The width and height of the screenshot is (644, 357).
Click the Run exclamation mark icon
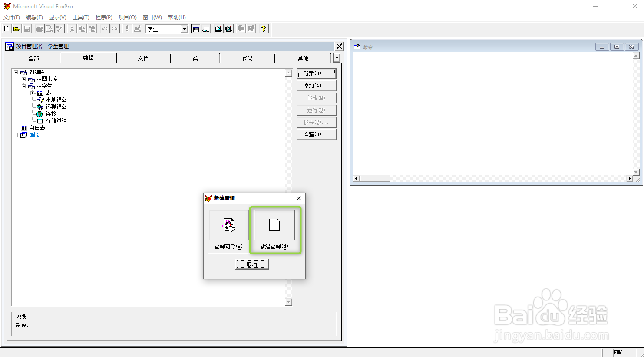click(x=127, y=29)
